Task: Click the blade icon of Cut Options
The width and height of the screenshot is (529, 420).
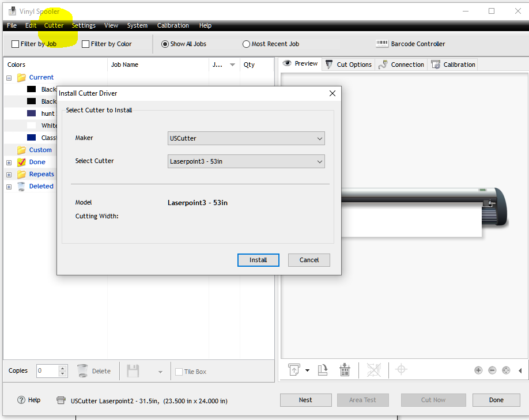Action: coord(329,65)
